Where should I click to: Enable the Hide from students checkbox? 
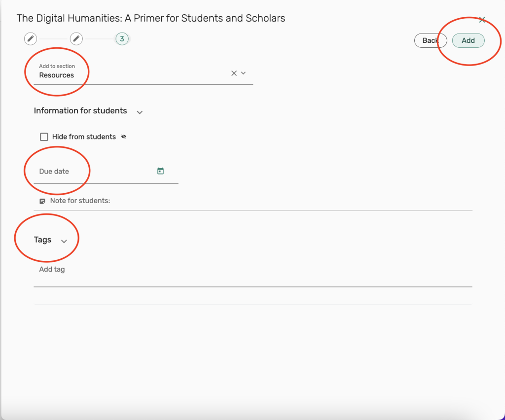44,137
